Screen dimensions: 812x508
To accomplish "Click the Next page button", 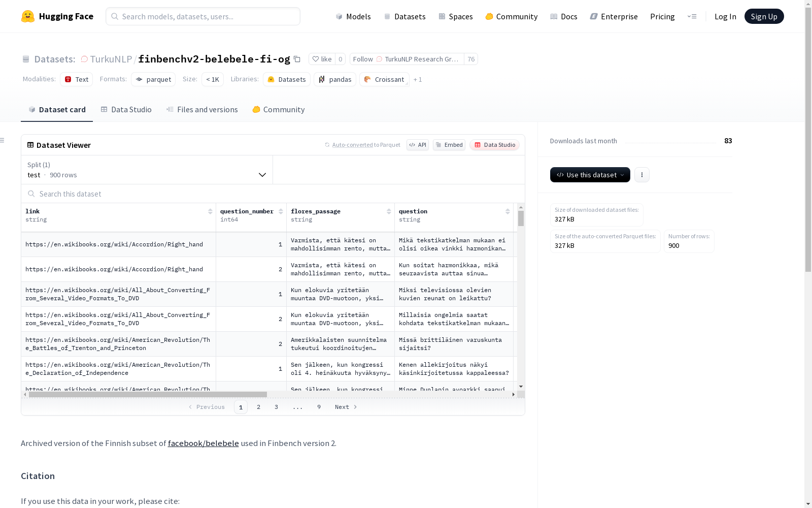I will click(x=346, y=407).
